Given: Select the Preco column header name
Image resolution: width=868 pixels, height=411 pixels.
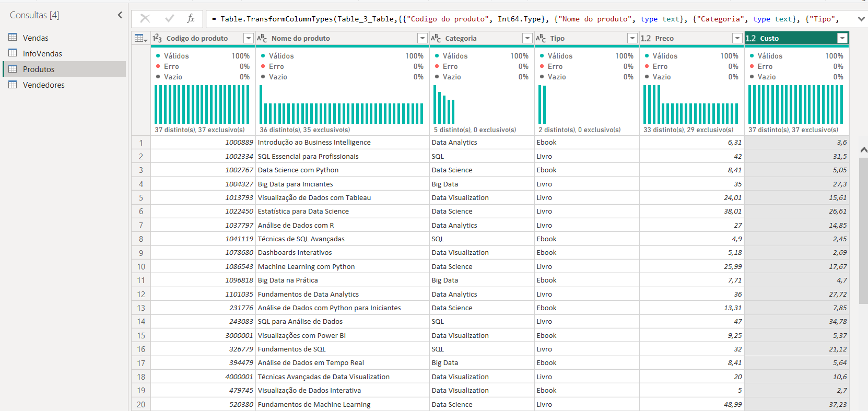Looking at the screenshot, I should [x=665, y=38].
